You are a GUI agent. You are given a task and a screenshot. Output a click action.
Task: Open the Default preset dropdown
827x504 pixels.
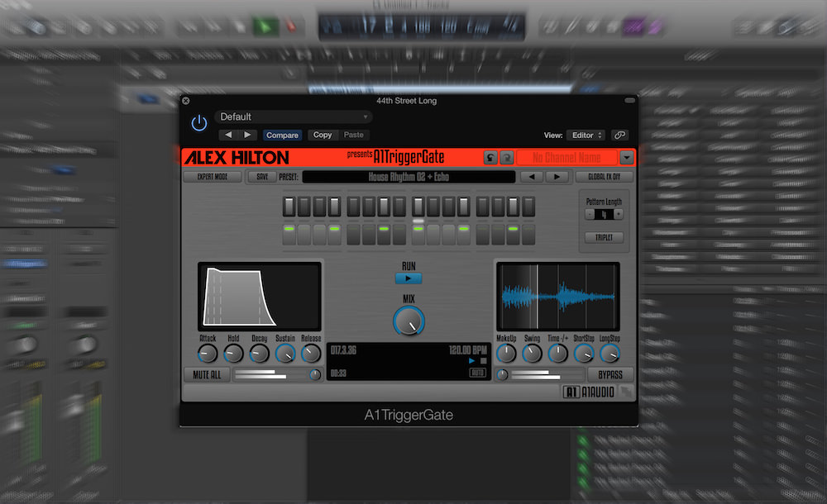294,117
